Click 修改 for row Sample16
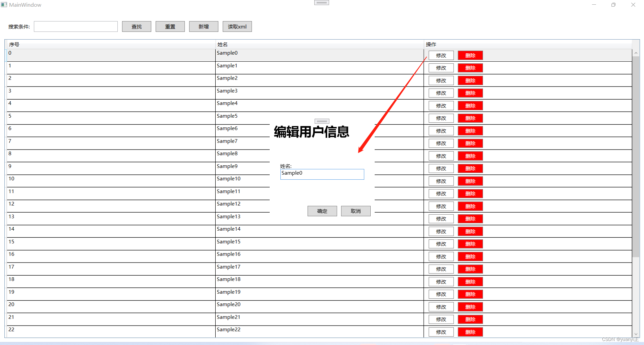This screenshot has width=644, height=345. point(441,256)
